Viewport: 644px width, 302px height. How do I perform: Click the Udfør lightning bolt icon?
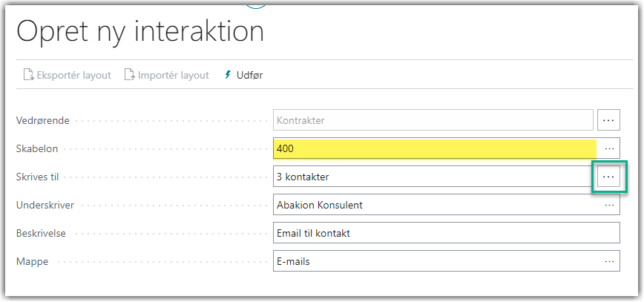click(228, 75)
